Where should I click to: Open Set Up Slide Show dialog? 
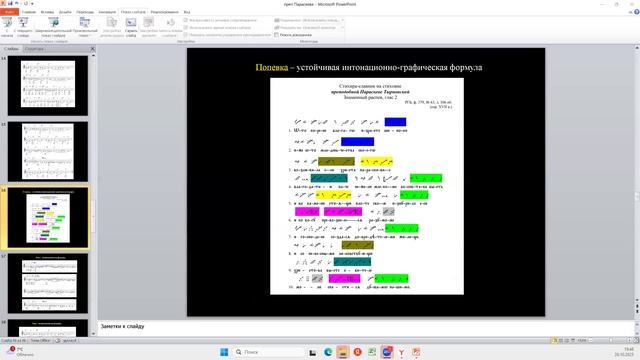[x=112, y=27]
